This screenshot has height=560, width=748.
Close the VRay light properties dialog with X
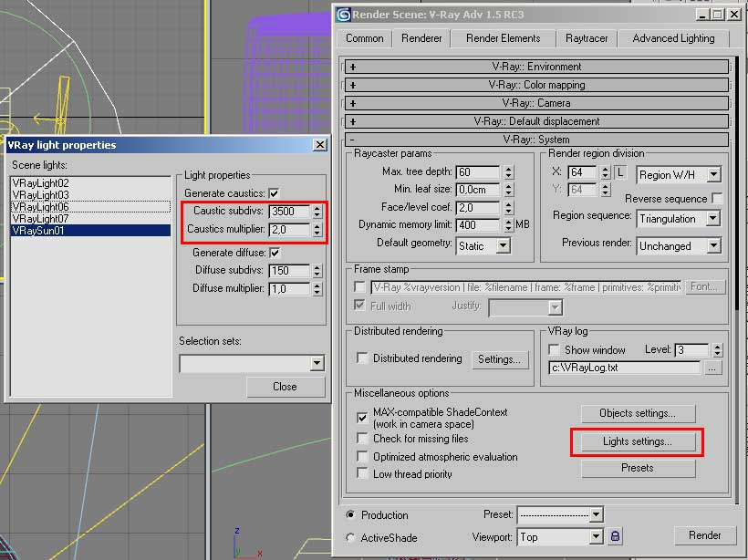(x=319, y=145)
